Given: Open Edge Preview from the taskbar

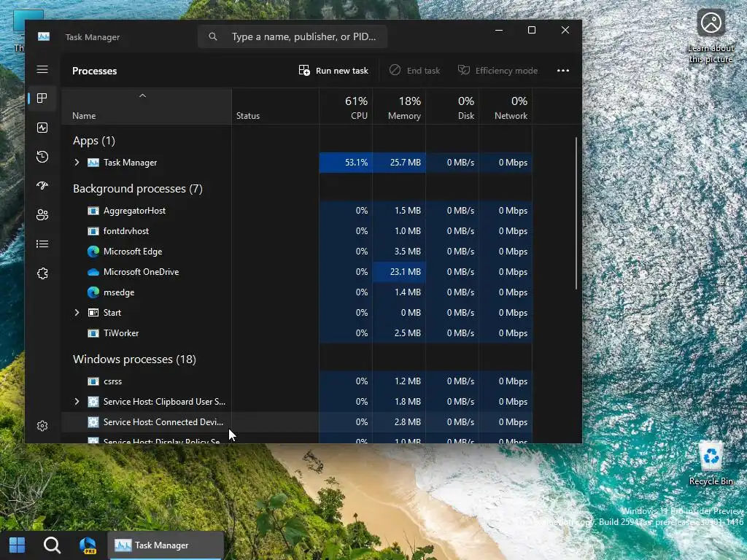Looking at the screenshot, I should (88, 545).
